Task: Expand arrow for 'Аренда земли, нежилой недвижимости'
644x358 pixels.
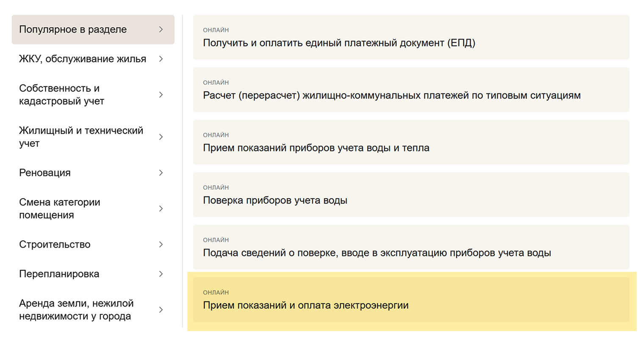Action: pyautogui.click(x=161, y=310)
